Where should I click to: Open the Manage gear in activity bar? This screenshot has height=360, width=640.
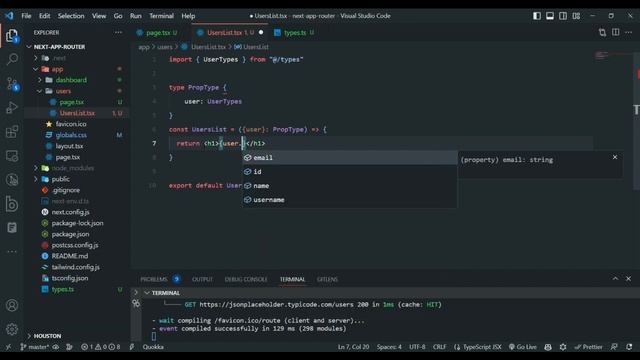[x=12, y=329]
